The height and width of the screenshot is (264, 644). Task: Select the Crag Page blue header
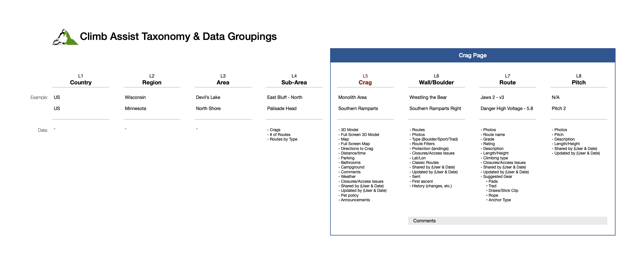point(473,55)
